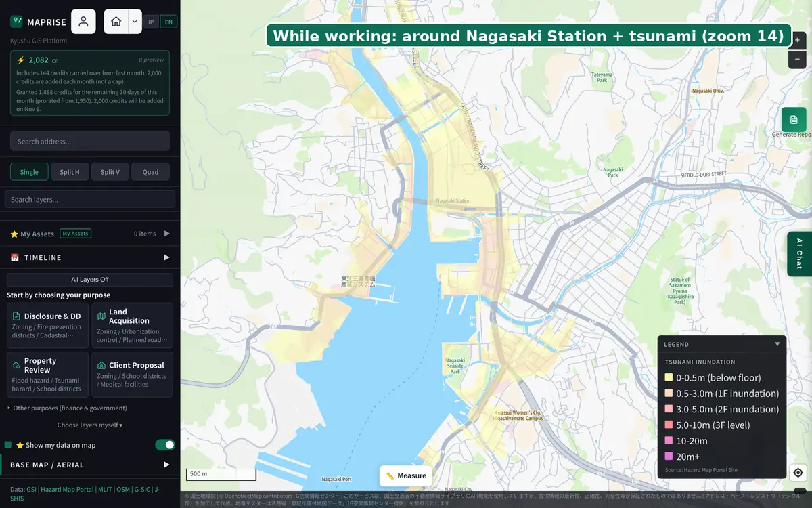Image resolution: width=812 pixels, height=508 pixels.
Task: Click the MAPRISE logo icon
Action: pyautogui.click(x=16, y=22)
